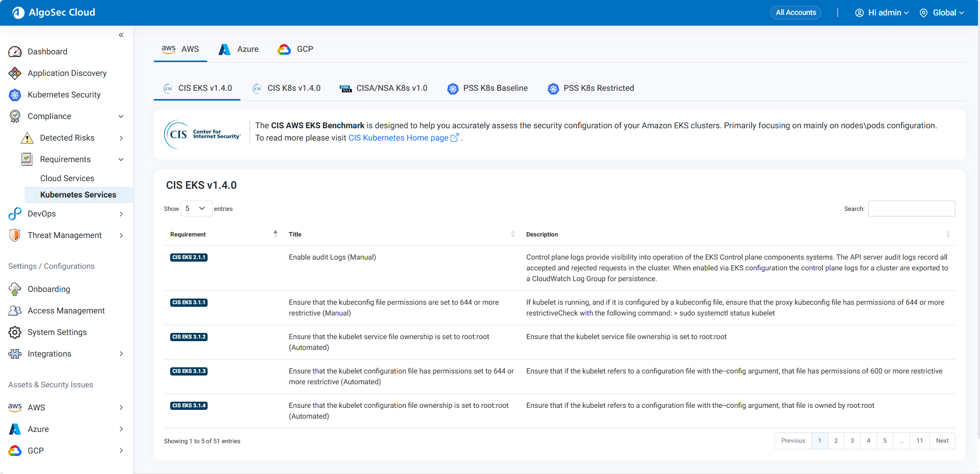Screen dimensions: 980x474
Task: Expand the Integrations sidebar section
Action: click(121, 354)
